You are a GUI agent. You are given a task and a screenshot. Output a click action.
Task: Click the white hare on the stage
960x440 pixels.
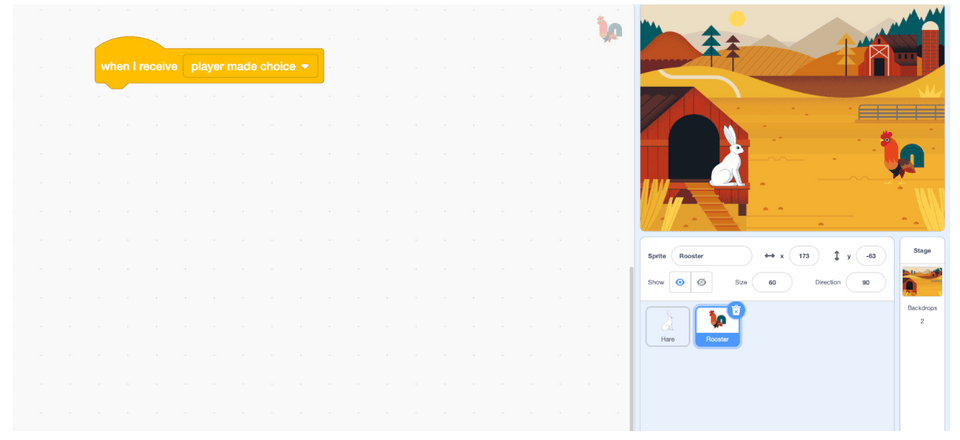tap(730, 158)
